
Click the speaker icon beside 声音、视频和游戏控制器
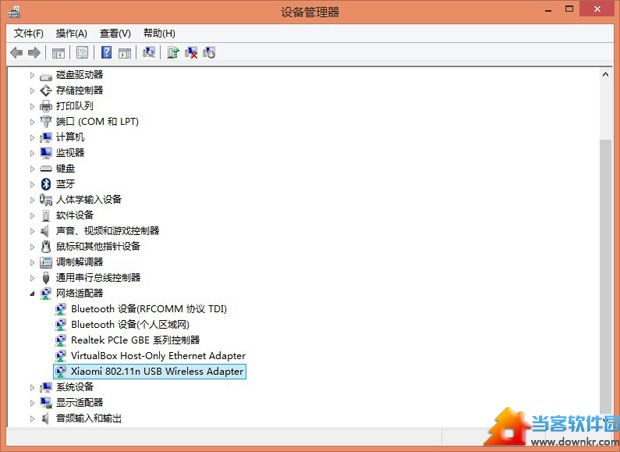[46, 231]
